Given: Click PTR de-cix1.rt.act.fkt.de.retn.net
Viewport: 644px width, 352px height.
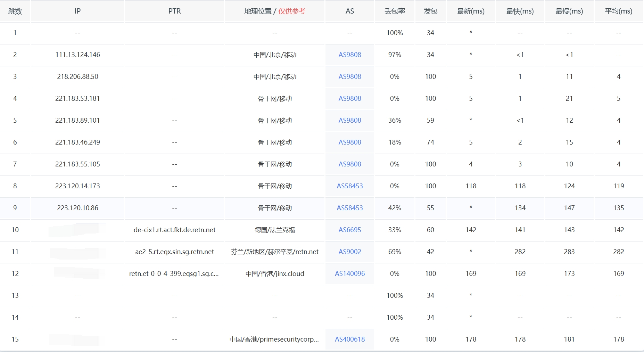Looking at the screenshot, I should [x=174, y=230].
